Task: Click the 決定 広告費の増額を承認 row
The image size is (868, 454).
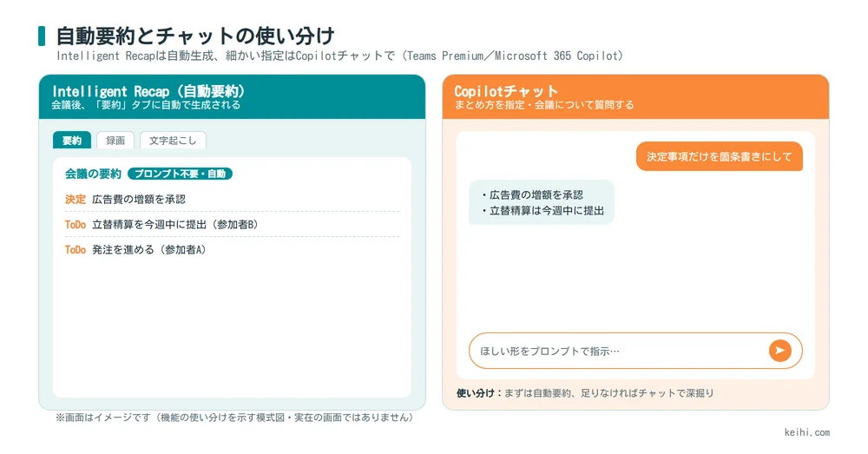Action: (x=232, y=200)
